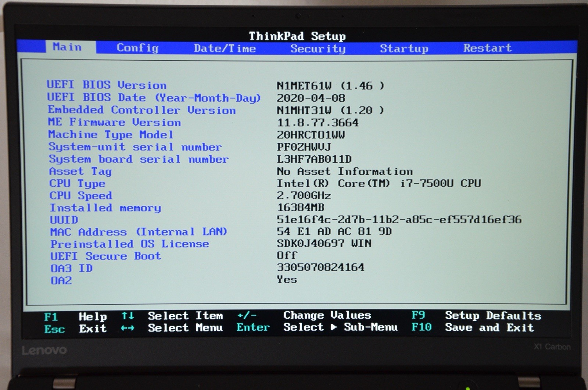
Task: Click the Asset Tag label
Action: pyautogui.click(x=80, y=171)
